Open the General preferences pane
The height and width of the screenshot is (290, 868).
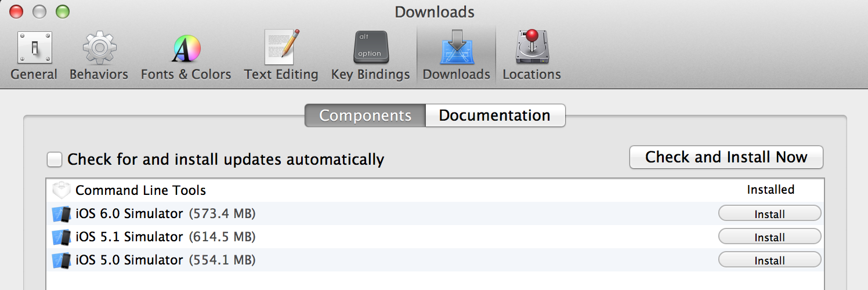pyautogui.click(x=34, y=56)
